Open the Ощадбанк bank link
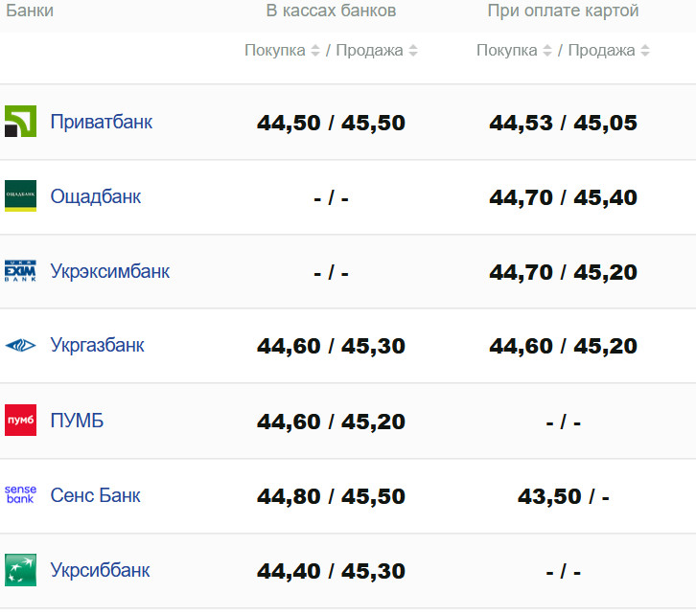This screenshot has width=696, height=616. 95,196
